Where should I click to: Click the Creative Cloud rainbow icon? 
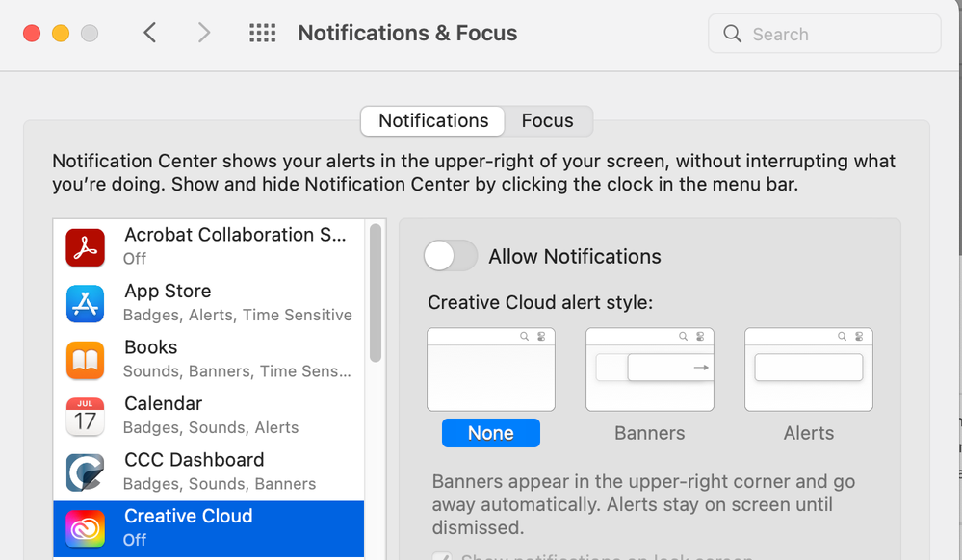pos(86,528)
